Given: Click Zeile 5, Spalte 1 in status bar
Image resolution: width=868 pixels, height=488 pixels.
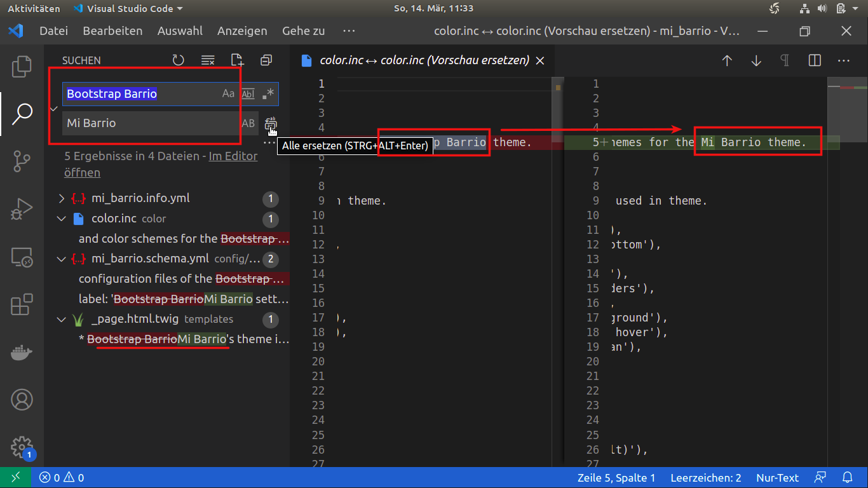Looking at the screenshot, I should pyautogui.click(x=616, y=478).
